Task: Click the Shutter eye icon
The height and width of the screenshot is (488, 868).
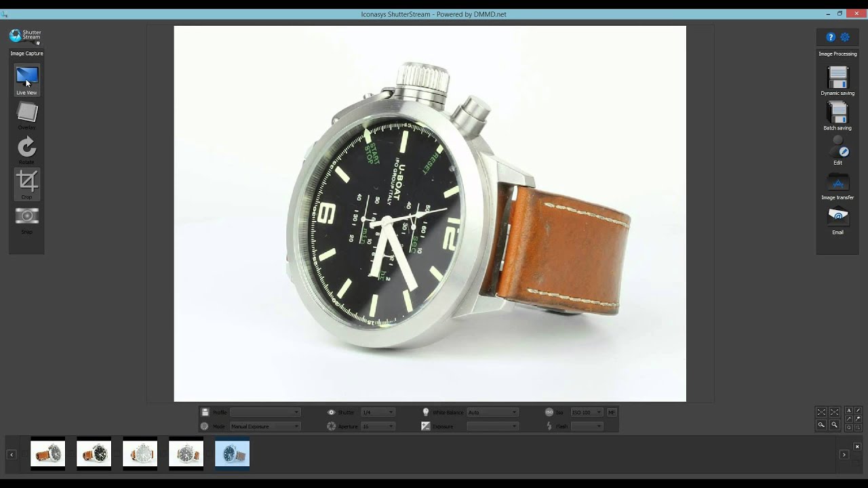Action: click(332, 412)
